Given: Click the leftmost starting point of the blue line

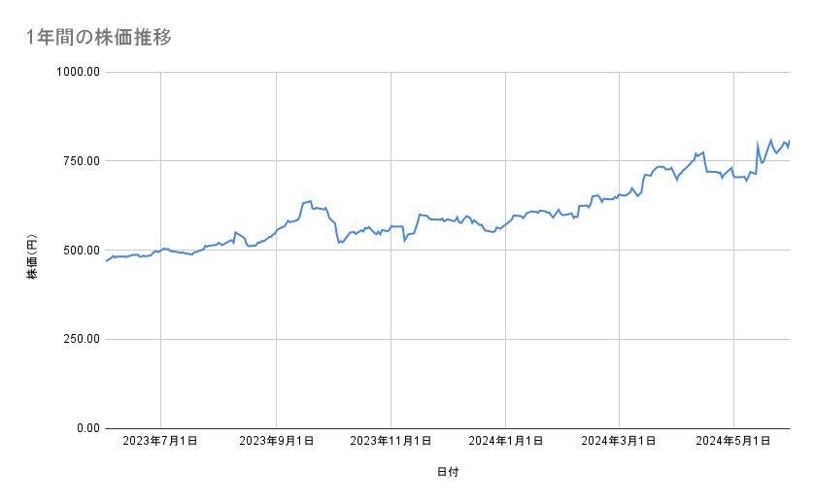Looking at the screenshot, I should (105, 261).
